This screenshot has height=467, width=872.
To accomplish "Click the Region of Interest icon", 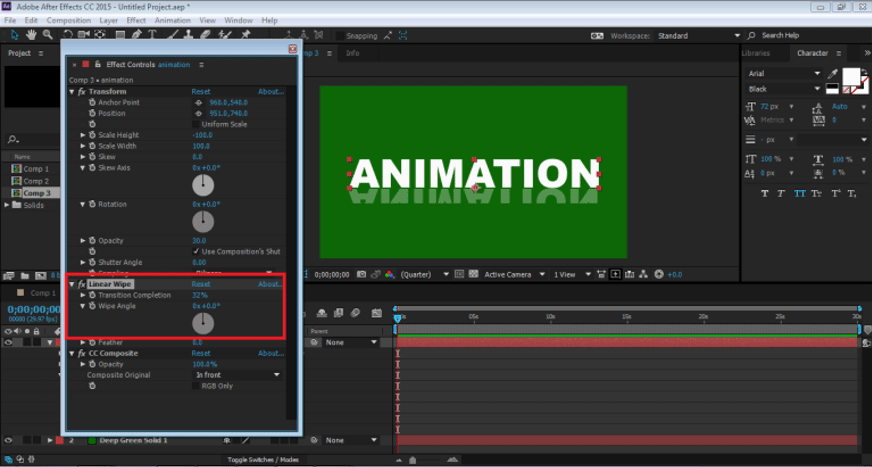I will (x=459, y=274).
